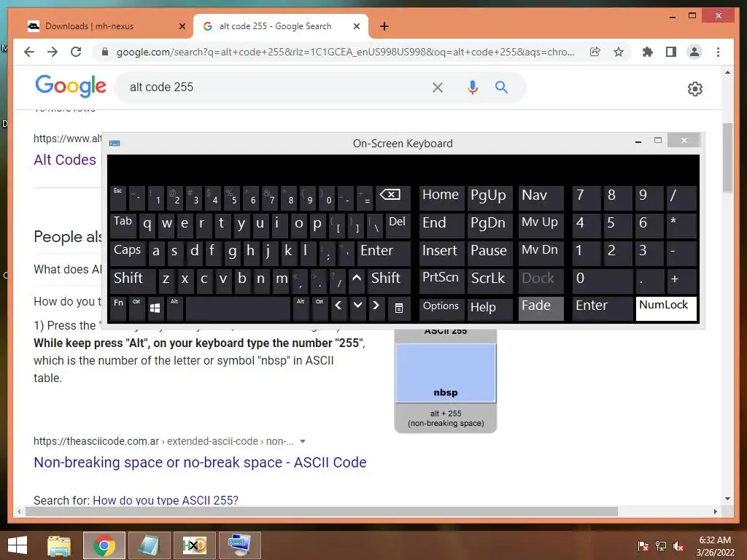Follow How do you type ASCII 255 link

[166, 500]
